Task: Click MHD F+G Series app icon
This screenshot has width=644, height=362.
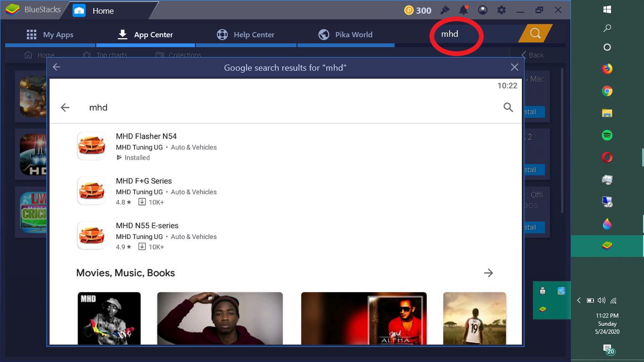Action: (x=91, y=191)
